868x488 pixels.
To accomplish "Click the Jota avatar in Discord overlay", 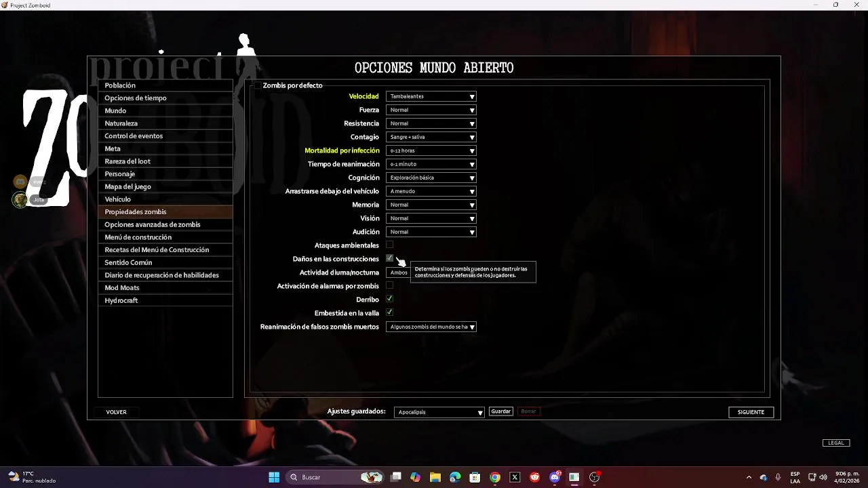I will [x=20, y=199].
